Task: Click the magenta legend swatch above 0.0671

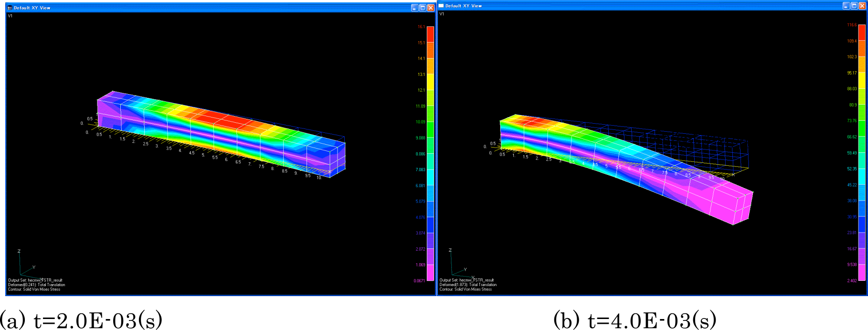Action: [x=430, y=273]
